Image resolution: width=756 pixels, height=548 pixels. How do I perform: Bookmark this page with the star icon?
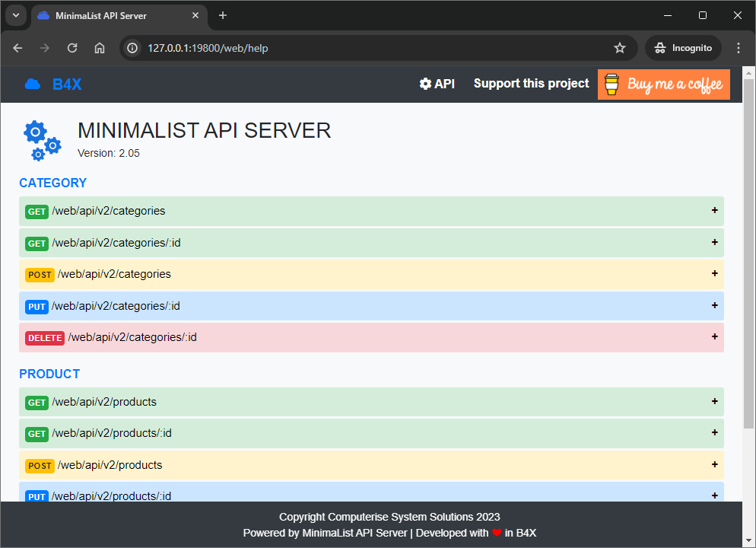(620, 48)
